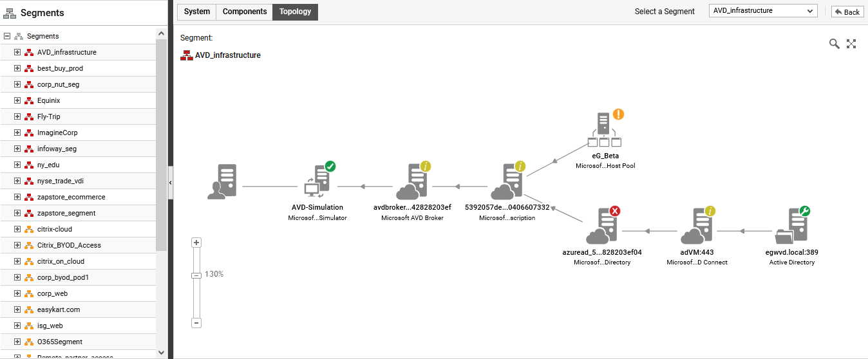Viewport: 868px width, 359px height.
Task: Click the user/end-user server node icon
Action: point(223,182)
